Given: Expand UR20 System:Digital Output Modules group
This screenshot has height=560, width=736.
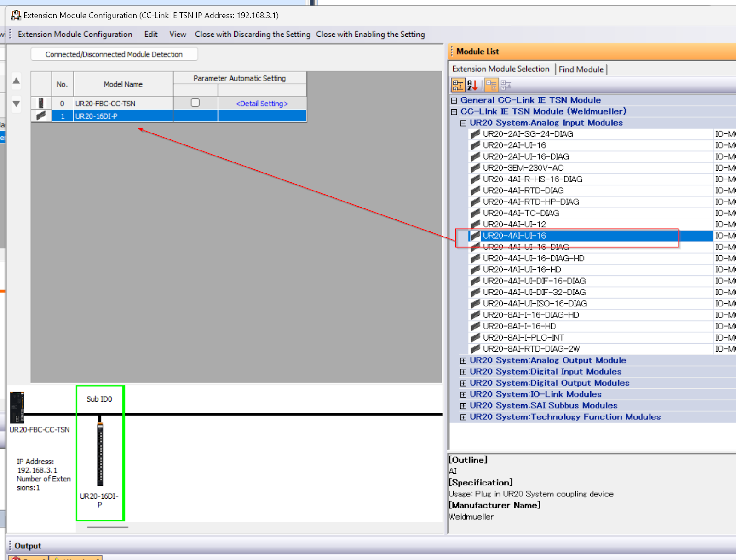Looking at the screenshot, I should pos(463,383).
